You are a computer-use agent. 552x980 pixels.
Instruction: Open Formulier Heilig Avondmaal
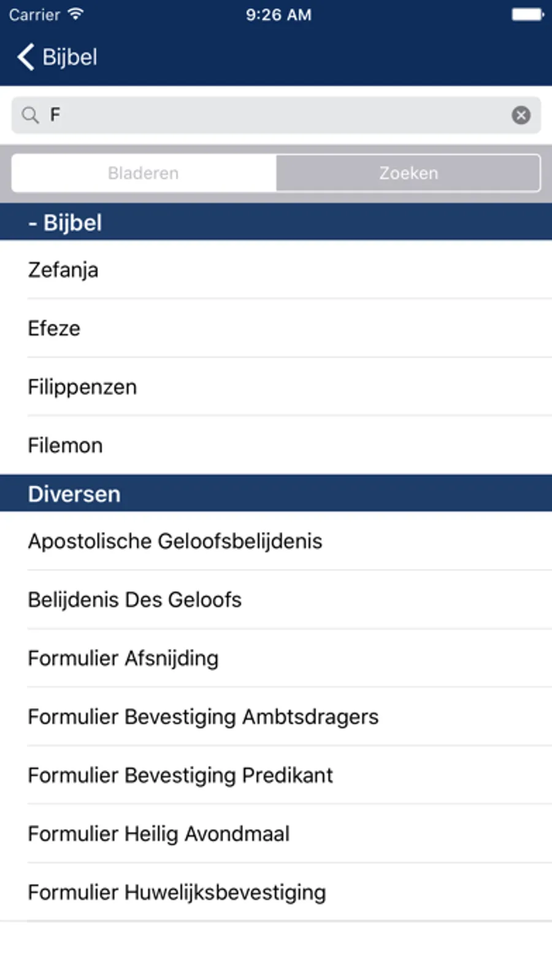click(x=276, y=833)
